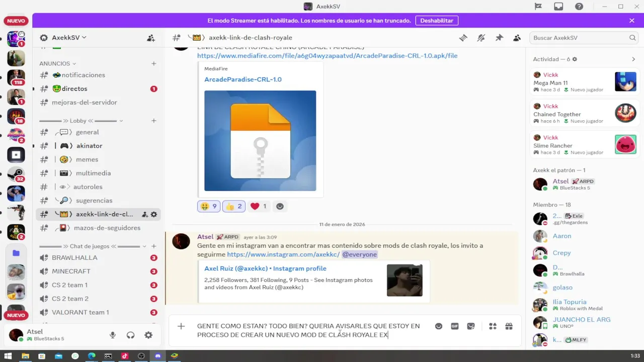Open AxekkSV server name dropdown
The width and height of the screenshot is (644, 362).
click(69, 38)
